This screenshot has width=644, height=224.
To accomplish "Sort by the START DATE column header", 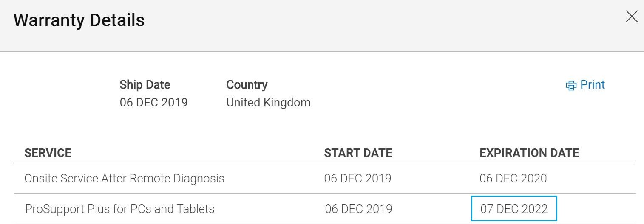I will (358, 153).
